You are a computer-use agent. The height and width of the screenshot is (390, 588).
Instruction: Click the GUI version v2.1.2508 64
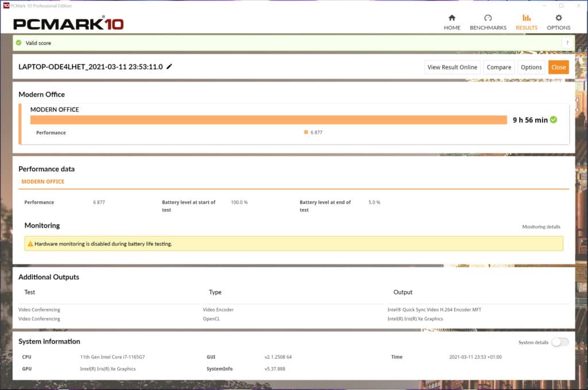point(278,357)
